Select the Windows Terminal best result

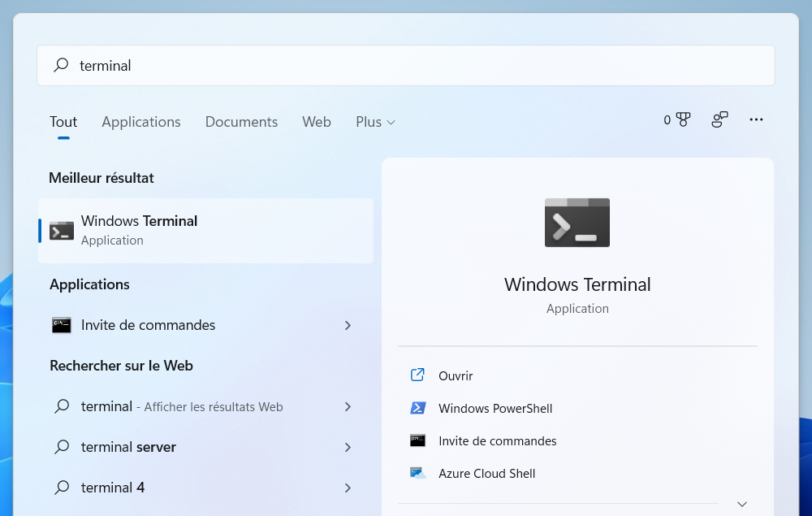[x=205, y=231]
